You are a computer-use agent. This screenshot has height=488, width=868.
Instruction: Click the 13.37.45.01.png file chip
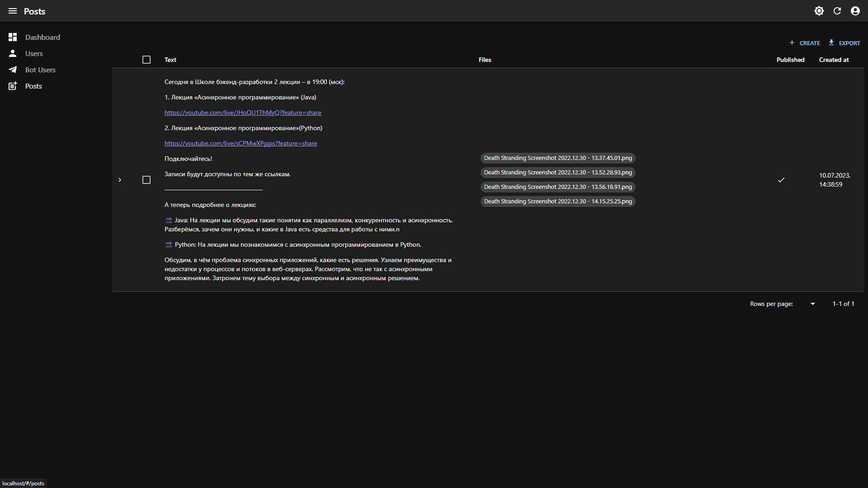[x=557, y=158]
